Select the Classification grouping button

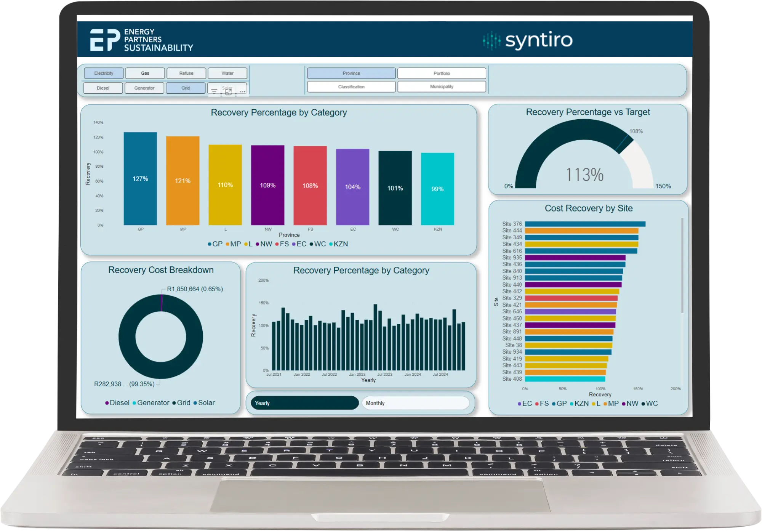(351, 87)
